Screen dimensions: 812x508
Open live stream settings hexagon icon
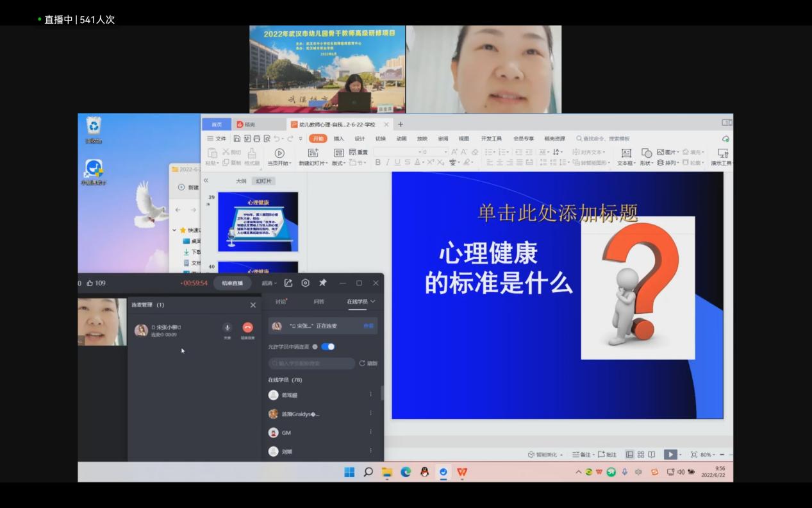pos(306,283)
